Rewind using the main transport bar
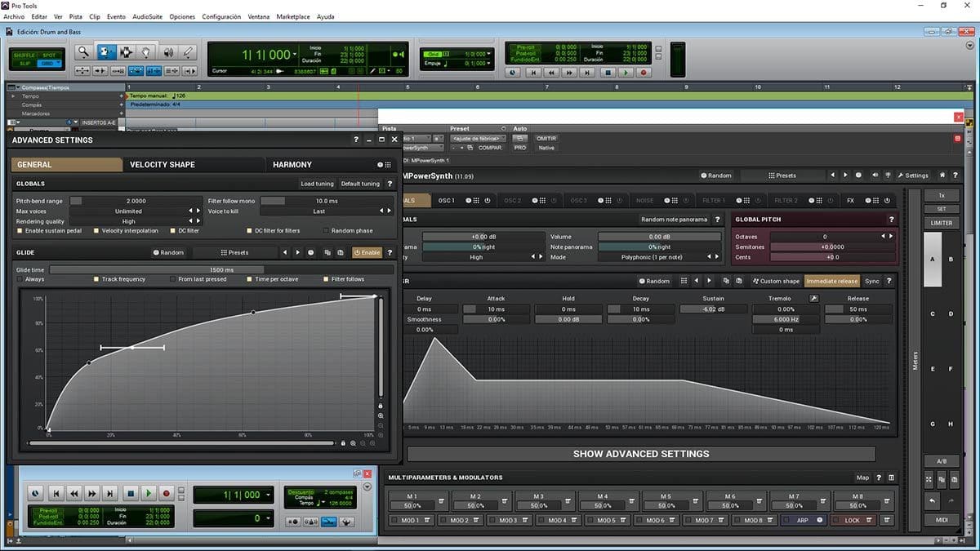The width and height of the screenshot is (980, 551). click(x=551, y=72)
